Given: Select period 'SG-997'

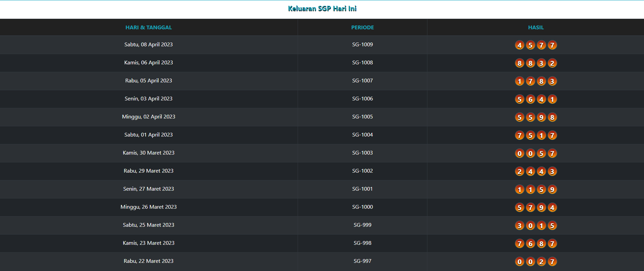Looking at the screenshot, I should (362, 261).
